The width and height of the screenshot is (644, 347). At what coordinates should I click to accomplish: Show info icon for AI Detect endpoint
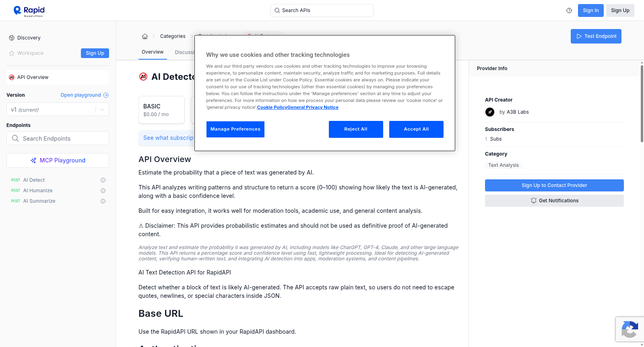click(103, 180)
